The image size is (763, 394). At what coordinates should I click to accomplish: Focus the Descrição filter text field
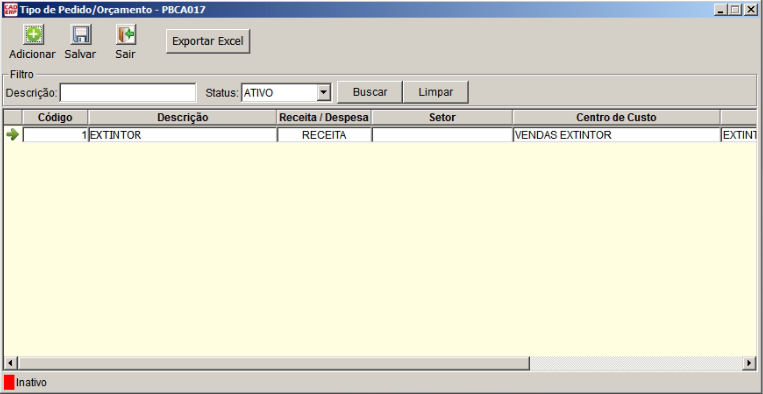pos(128,92)
